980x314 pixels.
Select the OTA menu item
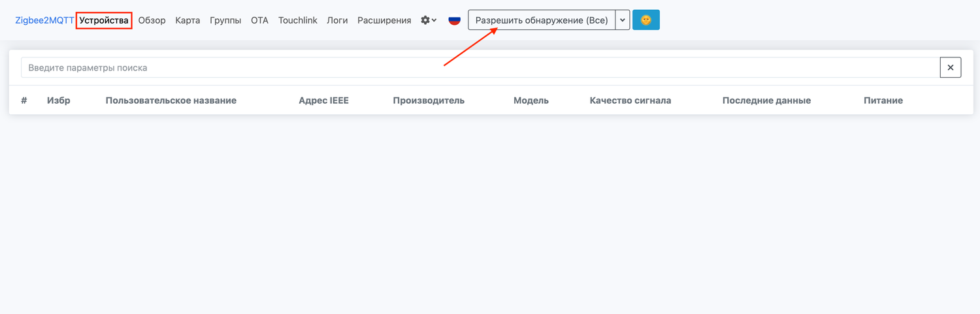tap(259, 20)
